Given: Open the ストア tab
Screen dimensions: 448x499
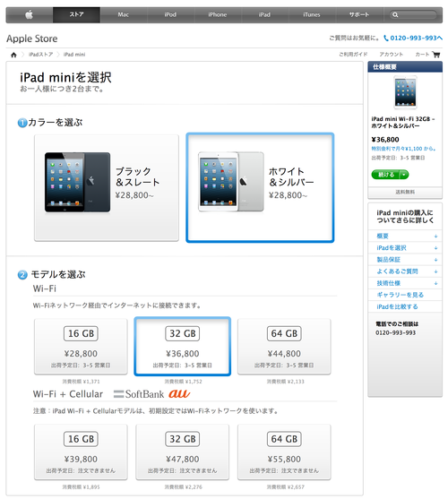Looking at the screenshot, I should pos(76,14).
